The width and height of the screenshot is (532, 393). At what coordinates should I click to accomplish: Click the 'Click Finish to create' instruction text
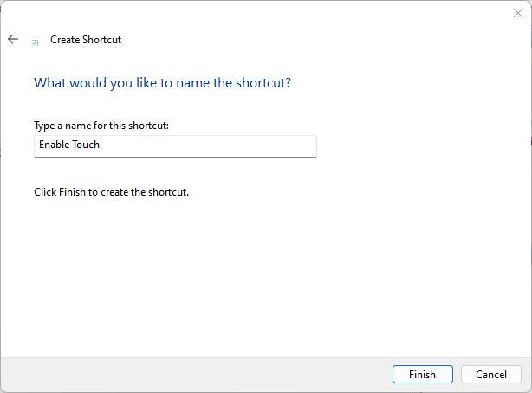(x=111, y=192)
